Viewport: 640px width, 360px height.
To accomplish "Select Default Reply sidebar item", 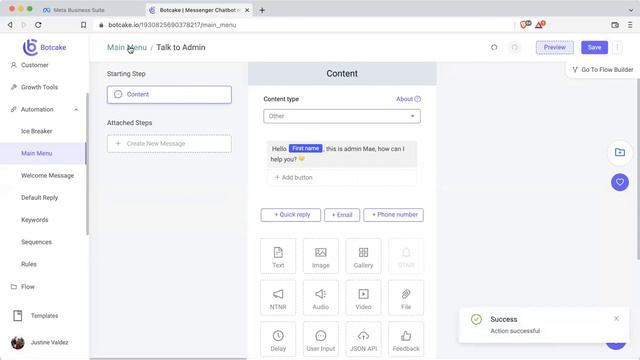I will click(40, 198).
